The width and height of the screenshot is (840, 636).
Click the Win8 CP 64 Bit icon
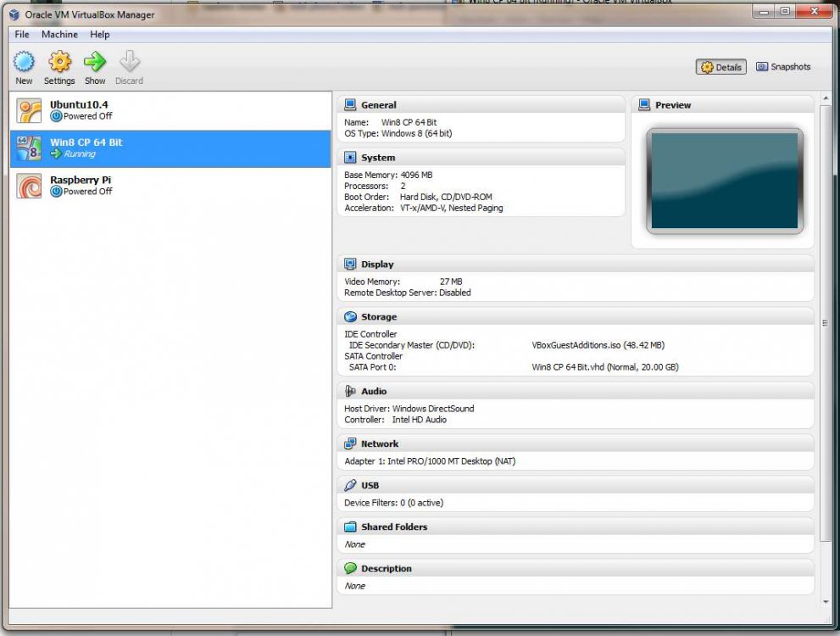[29, 148]
